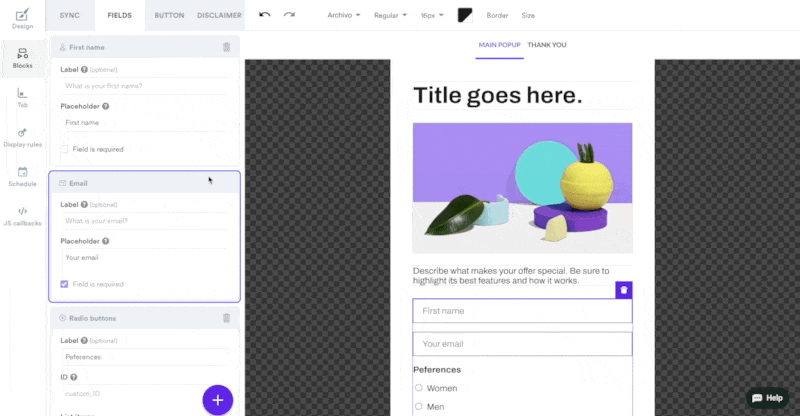Select the Women radio option
The image size is (800, 416).
click(x=419, y=388)
